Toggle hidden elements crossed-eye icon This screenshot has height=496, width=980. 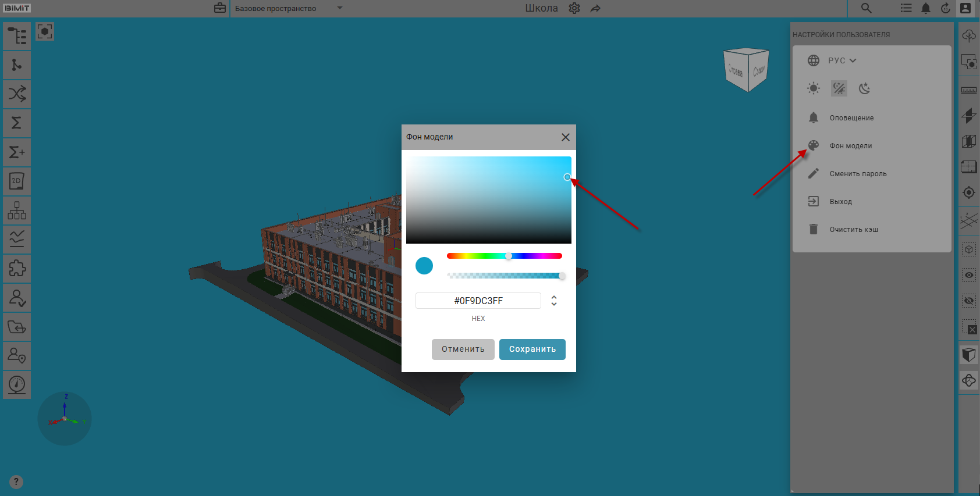tap(969, 301)
